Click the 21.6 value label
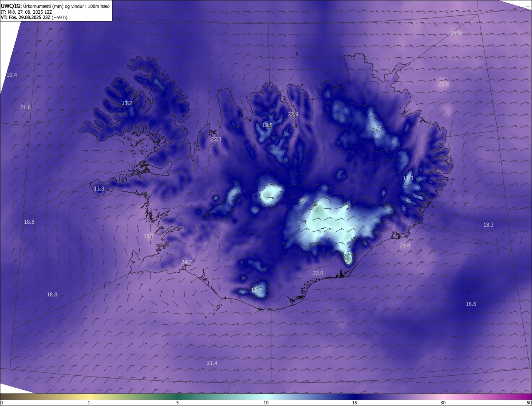 click(x=25, y=108)
